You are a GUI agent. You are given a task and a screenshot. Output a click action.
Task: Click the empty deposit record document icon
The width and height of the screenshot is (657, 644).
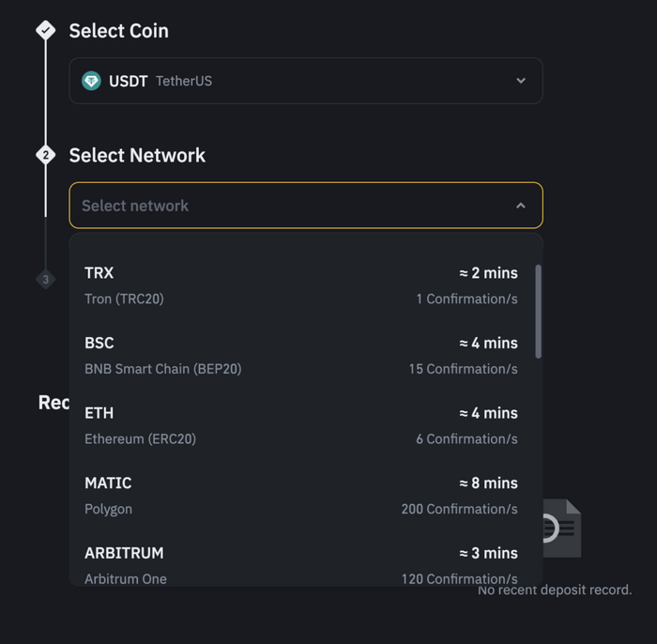pyautogui.click(x=561, y=529)
